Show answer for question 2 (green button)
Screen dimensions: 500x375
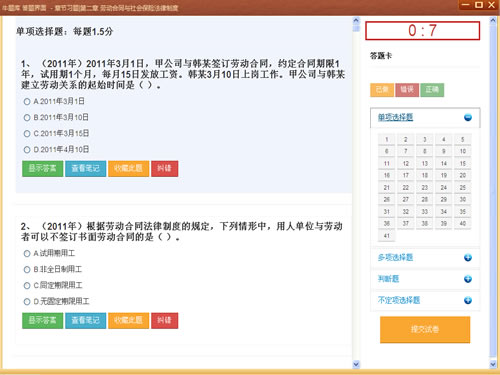(42, 320)
